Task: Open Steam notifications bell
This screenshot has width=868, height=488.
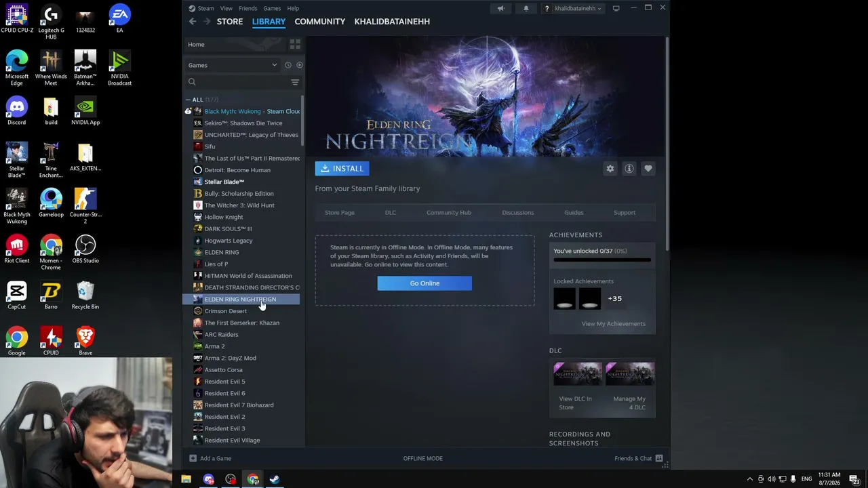Action: click(x=526, y=8)
